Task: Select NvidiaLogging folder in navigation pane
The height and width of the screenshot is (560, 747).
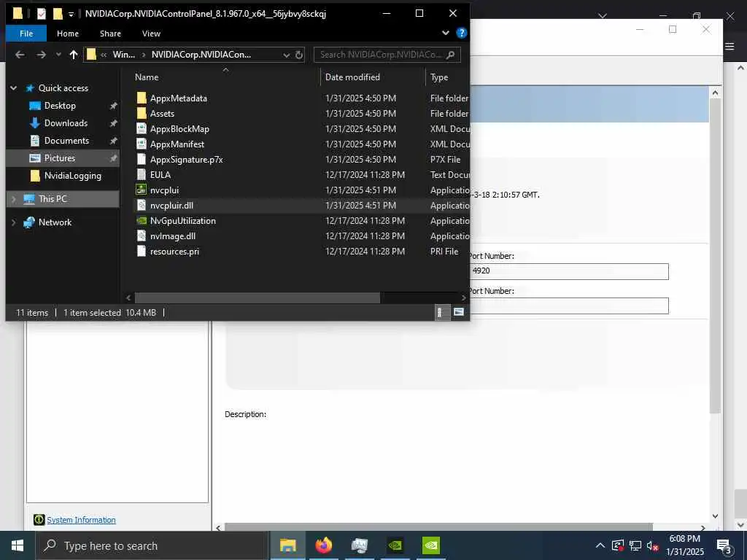Action: [72, 176]
